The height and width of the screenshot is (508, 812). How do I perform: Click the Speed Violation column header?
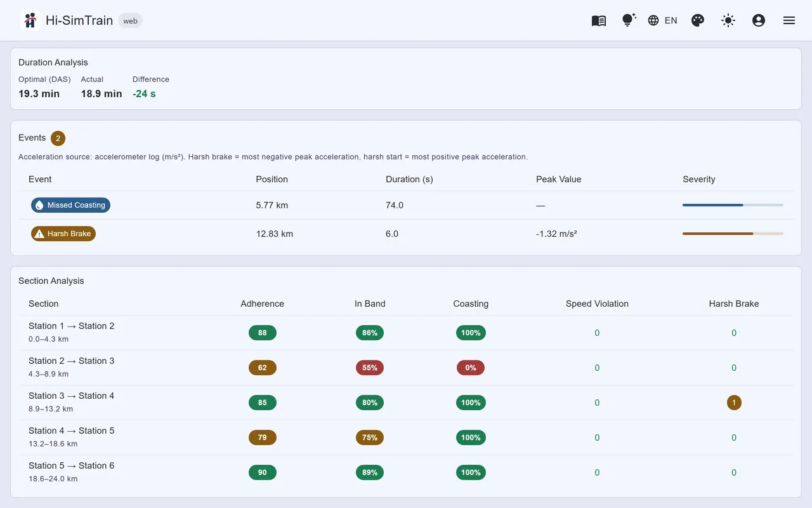pyautogui.click(x=597, y=304)
